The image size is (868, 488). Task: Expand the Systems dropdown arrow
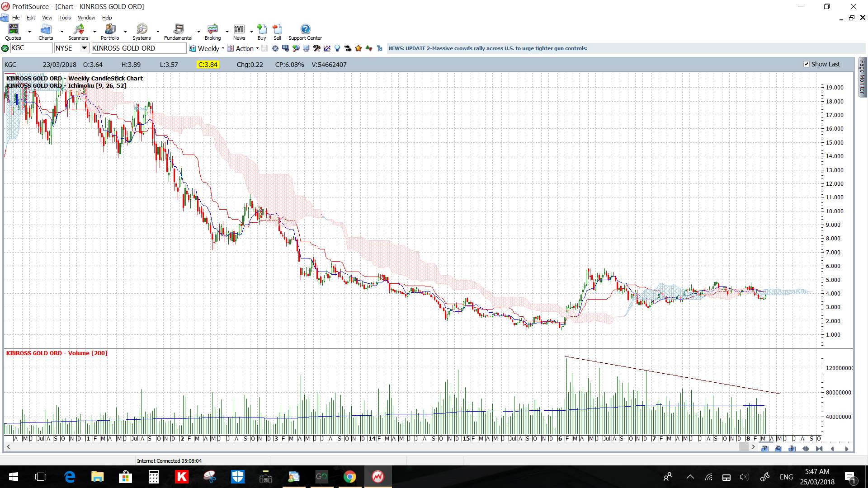click(158, 32)
